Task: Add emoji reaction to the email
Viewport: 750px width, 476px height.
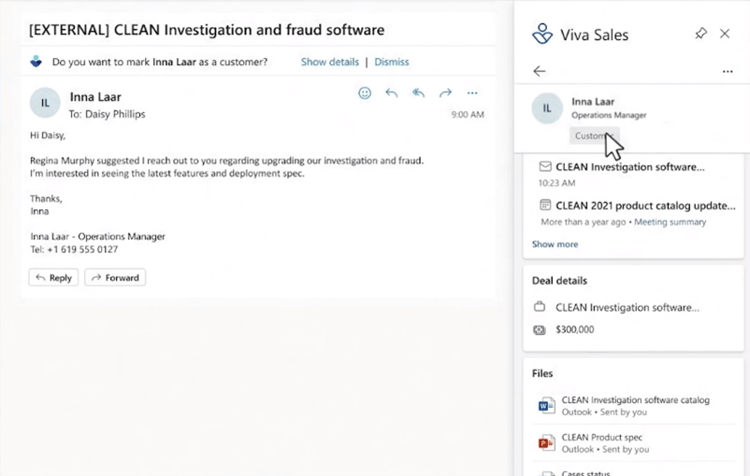Action: click(x=364, y=93)
